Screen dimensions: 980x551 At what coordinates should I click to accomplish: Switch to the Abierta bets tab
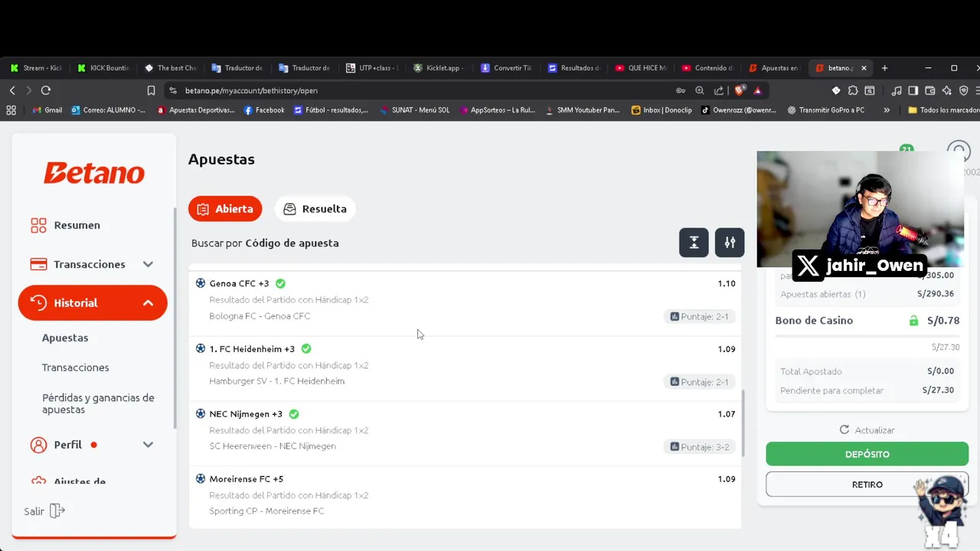(x=225, y=209)
